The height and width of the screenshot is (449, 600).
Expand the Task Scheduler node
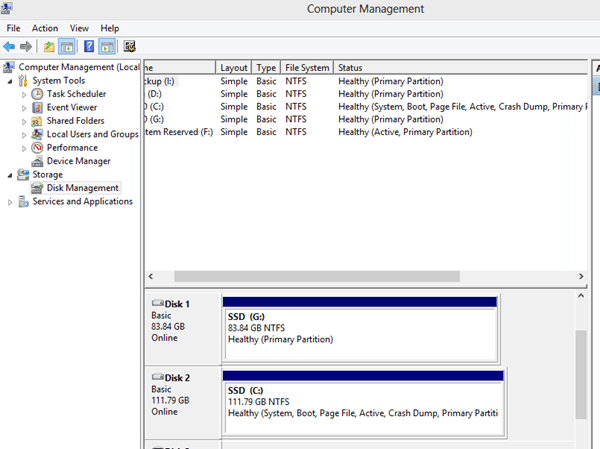pyautogui.click(x=24, y=95)
